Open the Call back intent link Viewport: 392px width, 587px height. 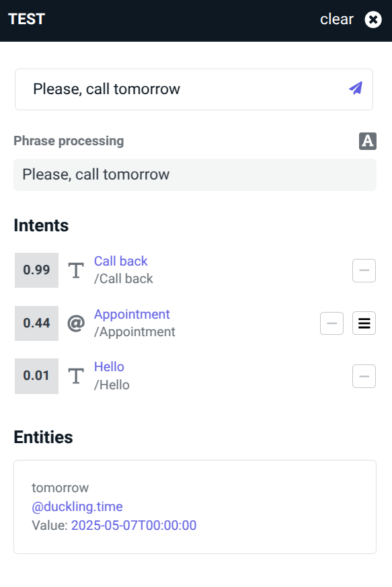(120, 261)
